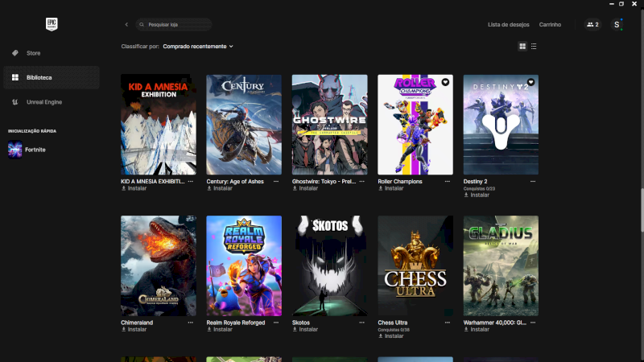Click the Skotos title text

(x=301, y=323)
